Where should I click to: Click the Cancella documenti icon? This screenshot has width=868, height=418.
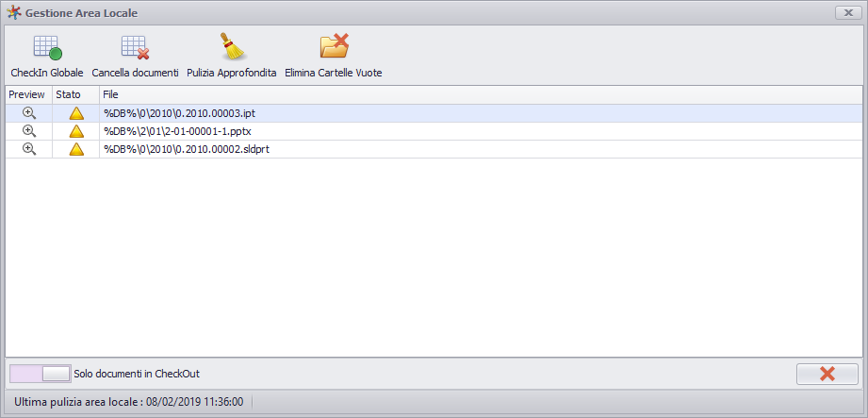[x=136, y=48]
